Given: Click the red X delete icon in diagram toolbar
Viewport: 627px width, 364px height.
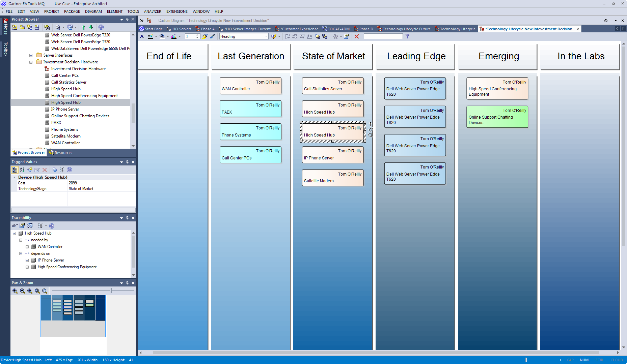Looking at the screenshot, I should click(x=357, y=36).
